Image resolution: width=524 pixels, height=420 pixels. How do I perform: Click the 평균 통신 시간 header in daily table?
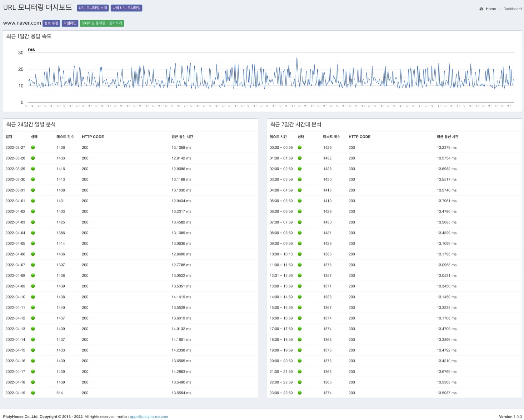click(x=182, y=137)
